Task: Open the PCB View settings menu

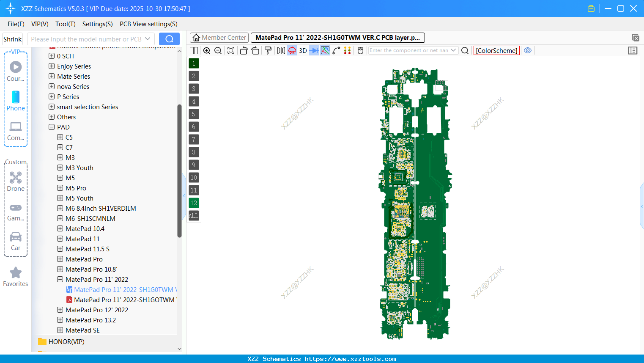Action: 148,24
